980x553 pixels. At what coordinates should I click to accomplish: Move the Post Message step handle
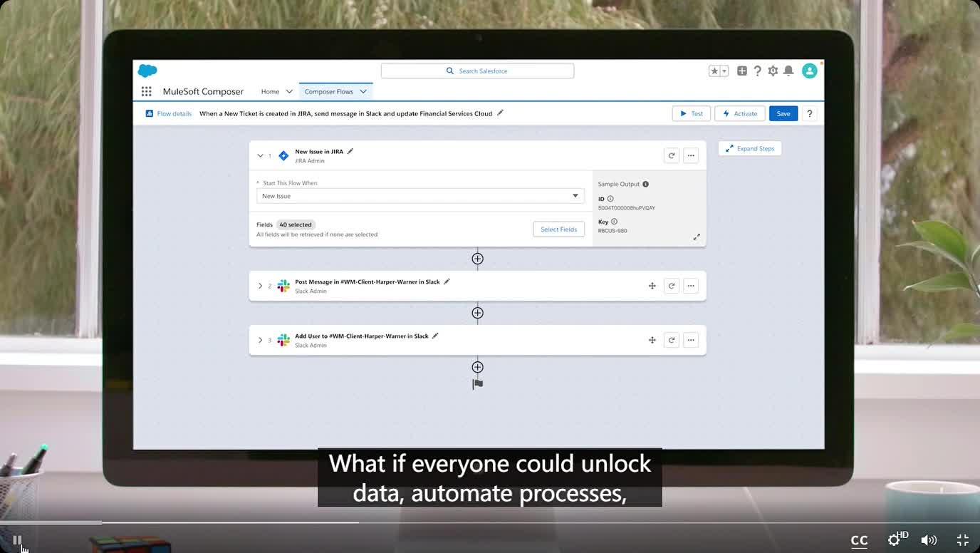pyautogui.click(x=652, y=286)
